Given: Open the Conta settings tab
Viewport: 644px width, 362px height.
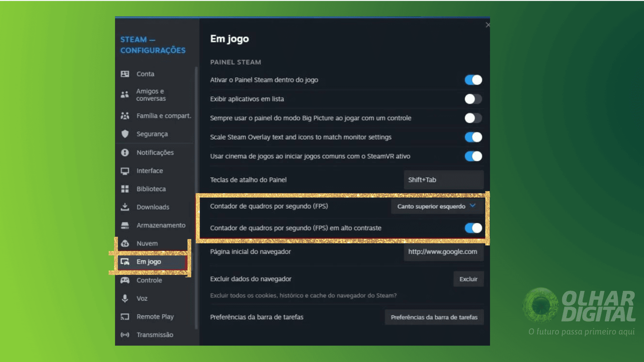Looking at the screenshot, I should point(155,74).
